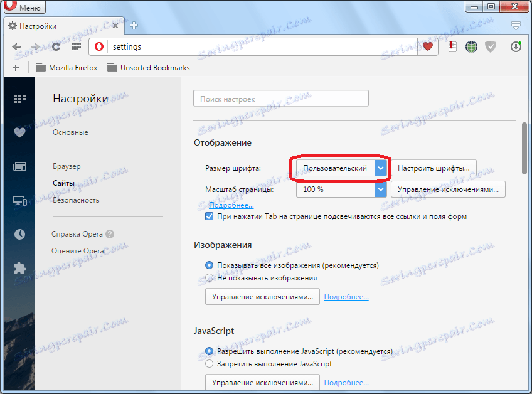
Task: Open Масштаб страницы 100 % dropdown
Action: tap(342, 189)
